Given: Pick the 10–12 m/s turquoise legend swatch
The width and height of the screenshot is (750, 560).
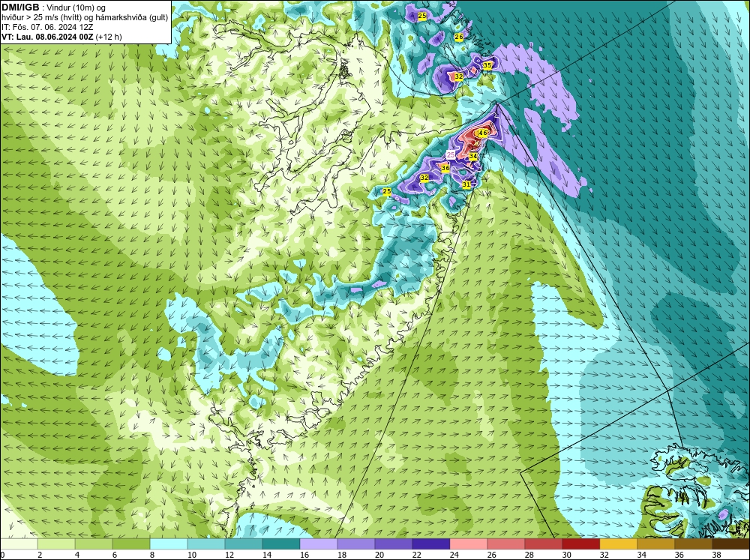Looking at the screenshot, I should 206,544.
